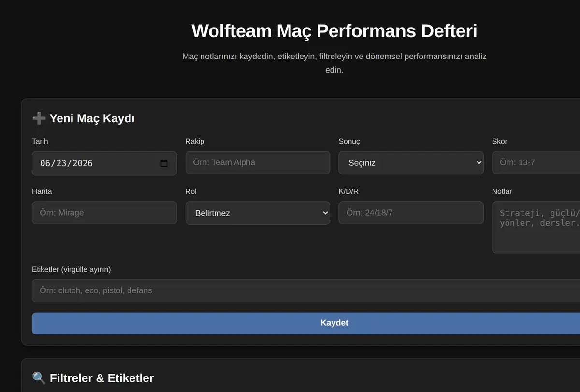The image size is (580, 392).
Task: Click the subtitle text beginning Maç notlarınızı kaydedin
Action: (334, 63)
